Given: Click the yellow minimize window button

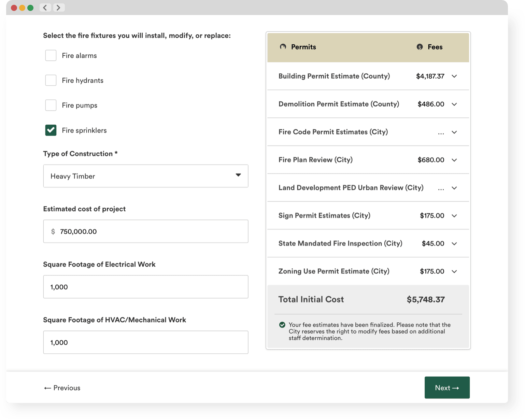Looking at the screenshot, I should (x=22, y=8).
